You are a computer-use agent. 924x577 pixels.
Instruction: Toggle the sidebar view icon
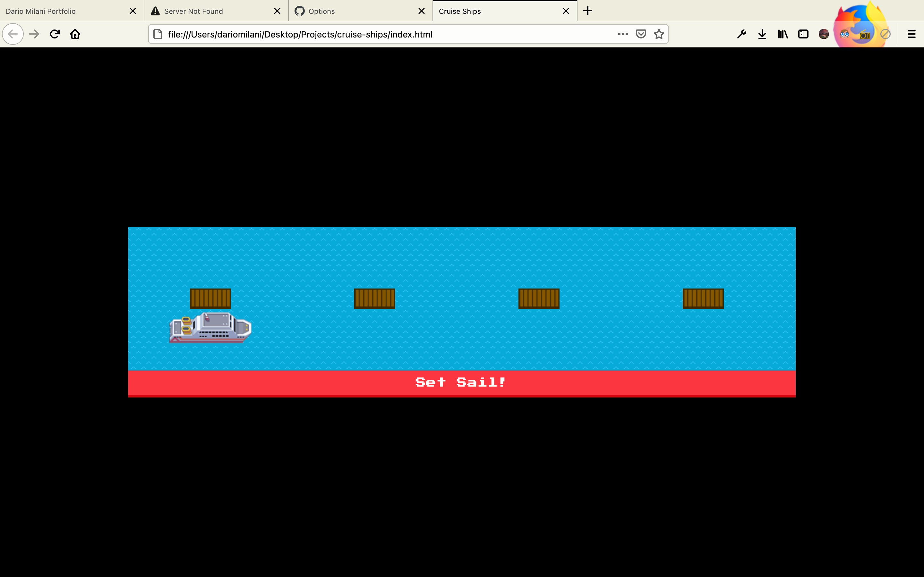[803, 34]
